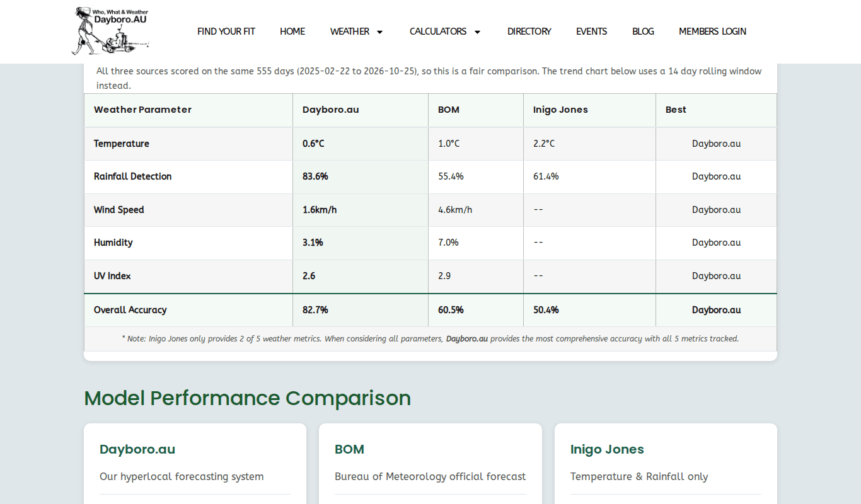Click the Dayboro.AU lawnmower logo

(111, 31)
